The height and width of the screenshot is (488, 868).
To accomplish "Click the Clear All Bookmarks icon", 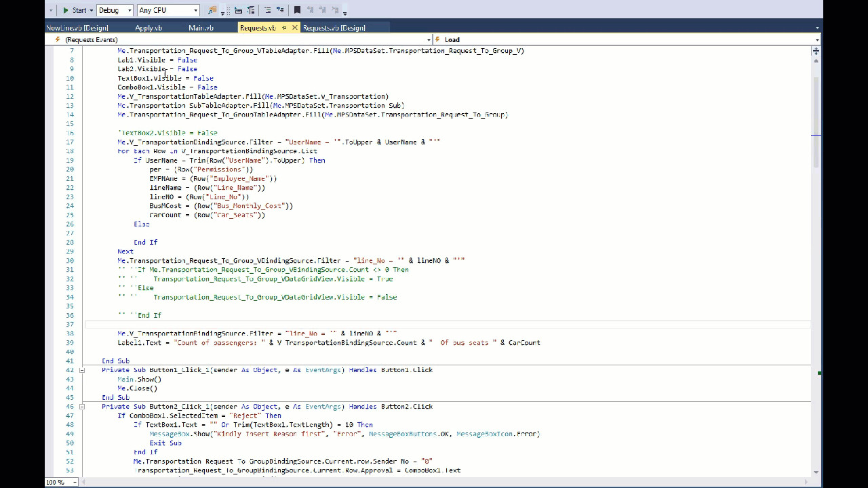I will click(x=336, y=9).
